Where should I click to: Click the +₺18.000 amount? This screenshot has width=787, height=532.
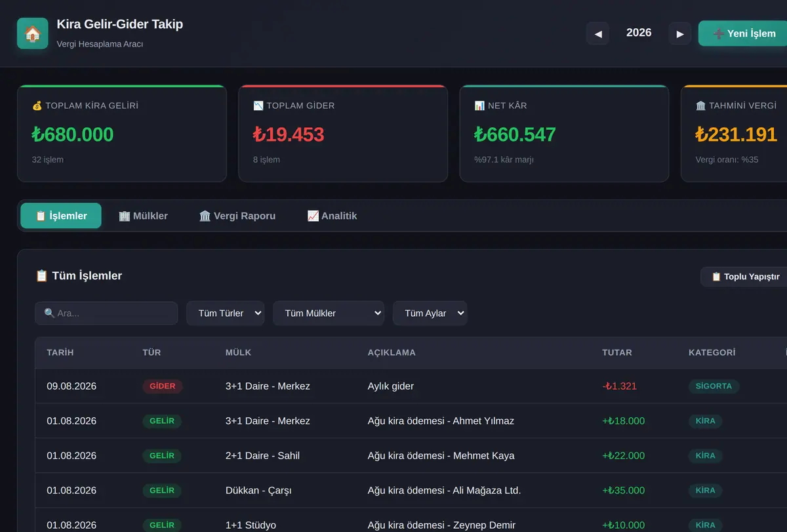pos(623,421)
